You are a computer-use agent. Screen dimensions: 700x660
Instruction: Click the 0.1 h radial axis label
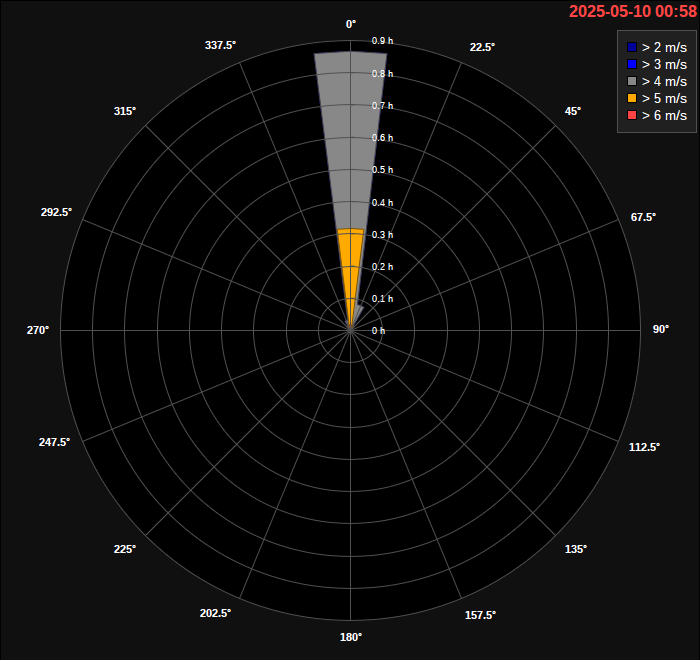(x=383, y=299)
